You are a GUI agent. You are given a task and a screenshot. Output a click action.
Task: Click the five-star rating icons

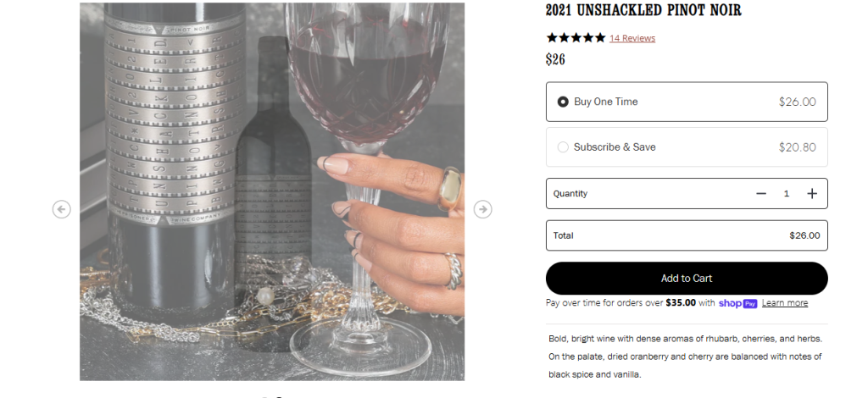click(x=576, y=37)
